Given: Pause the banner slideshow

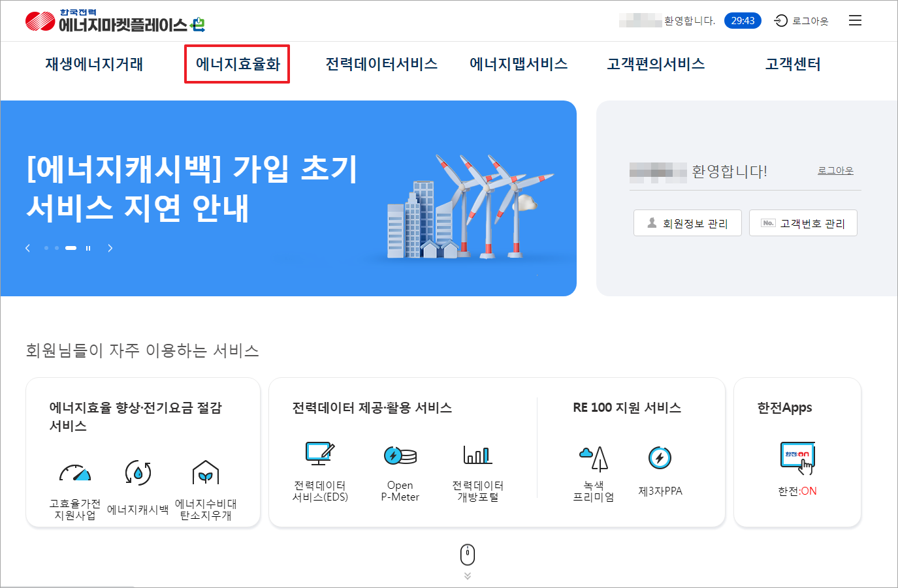Looking at the screenshot, I should [88, 248].
